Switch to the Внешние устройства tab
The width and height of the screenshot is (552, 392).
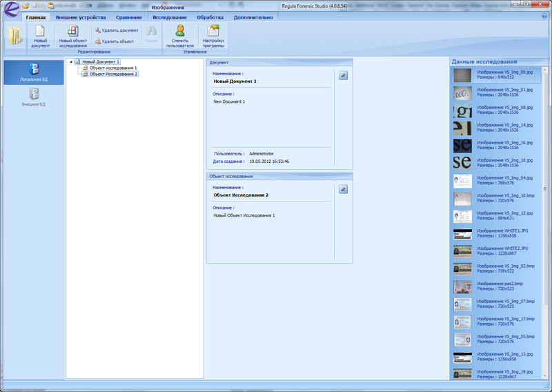(x=81, y=17)
